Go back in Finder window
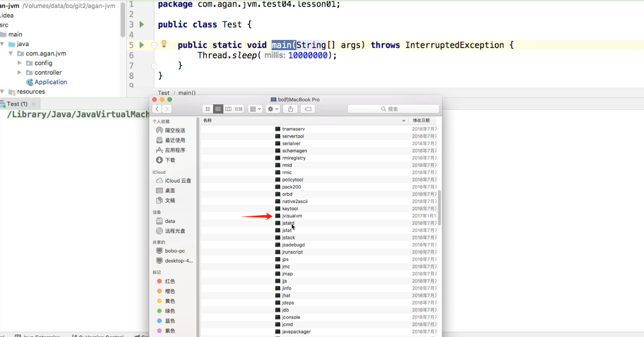Image resolution: width=644 pixels, height=337 pixels. coord(157,109)
